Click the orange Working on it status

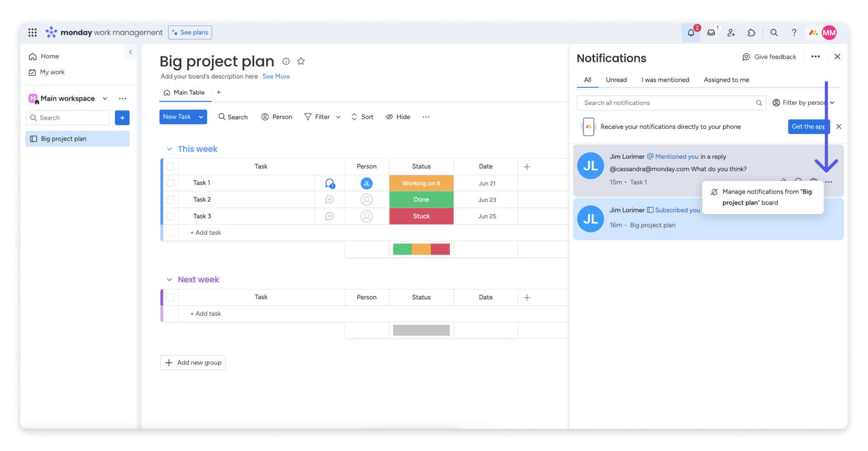[421, 183]
